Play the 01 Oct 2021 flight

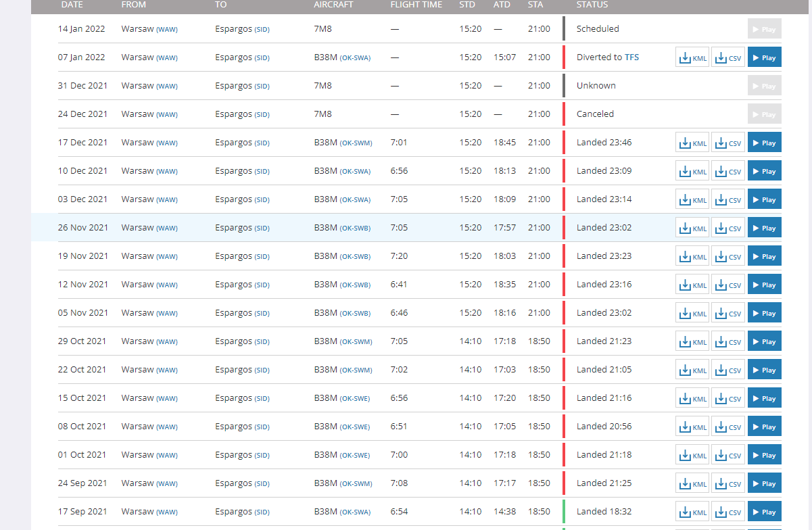coord(765,455)
